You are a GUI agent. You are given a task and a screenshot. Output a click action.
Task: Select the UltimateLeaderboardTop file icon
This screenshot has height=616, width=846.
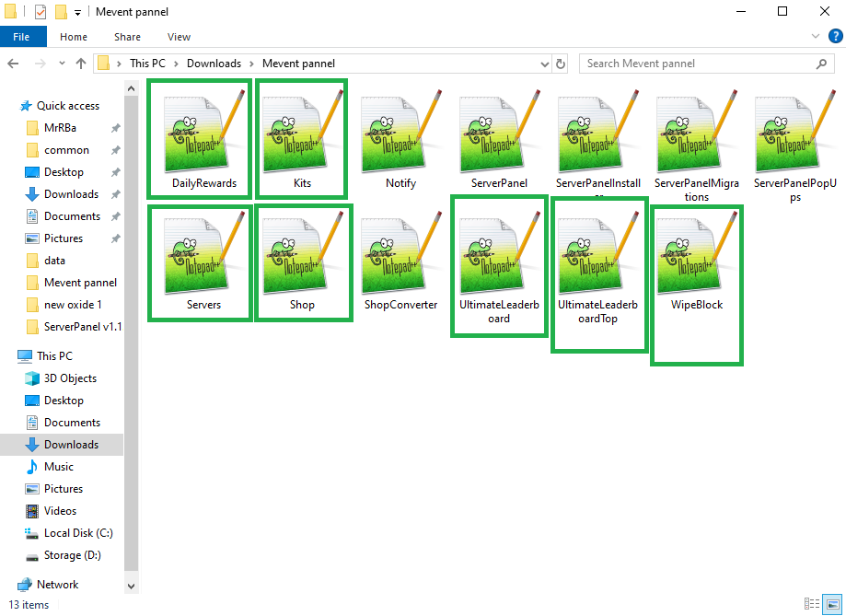click(x=597, y=253)
